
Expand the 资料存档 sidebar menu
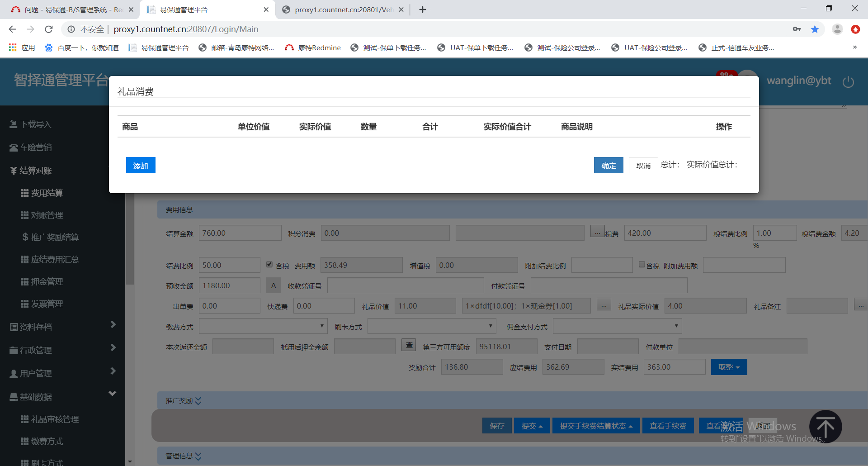[x=62, y=327]
